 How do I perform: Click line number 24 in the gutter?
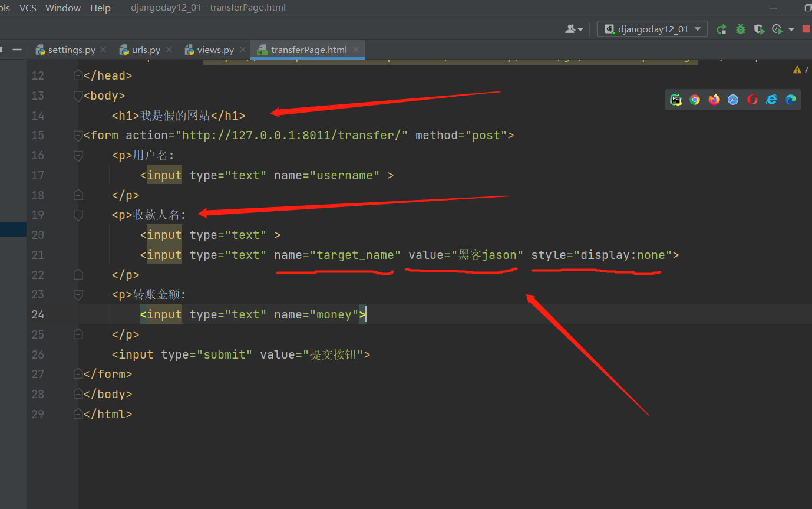coord(38,314)
